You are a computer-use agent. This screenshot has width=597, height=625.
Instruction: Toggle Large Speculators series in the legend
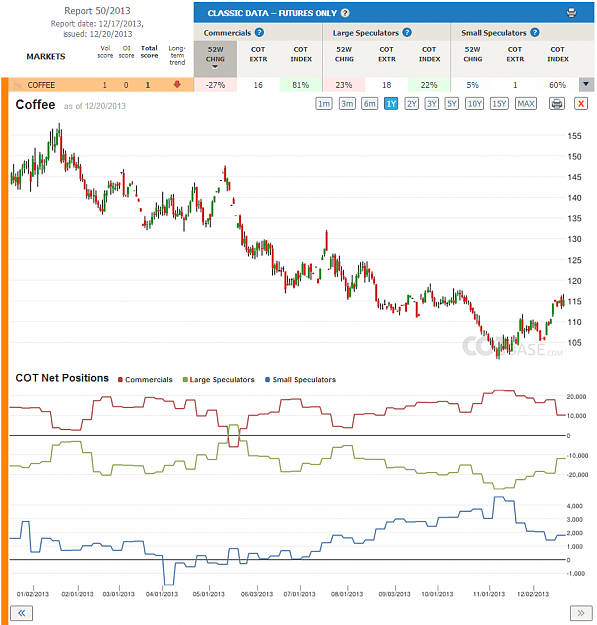coord(218,379)
